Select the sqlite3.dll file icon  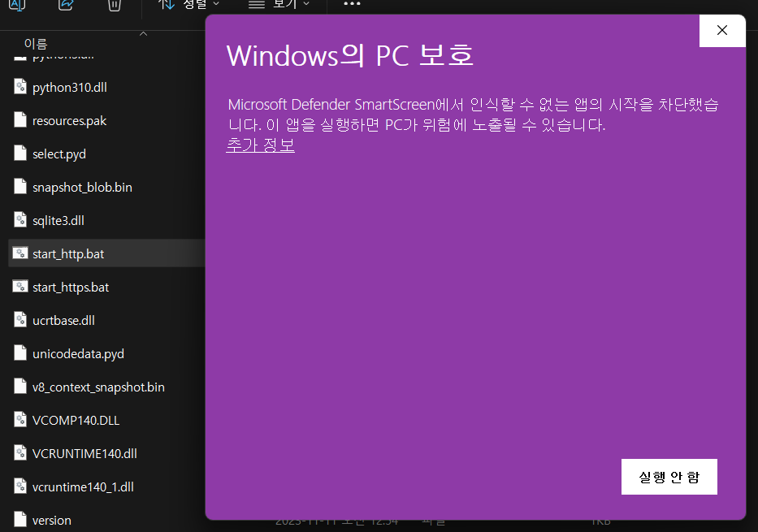tap(20, 220)
